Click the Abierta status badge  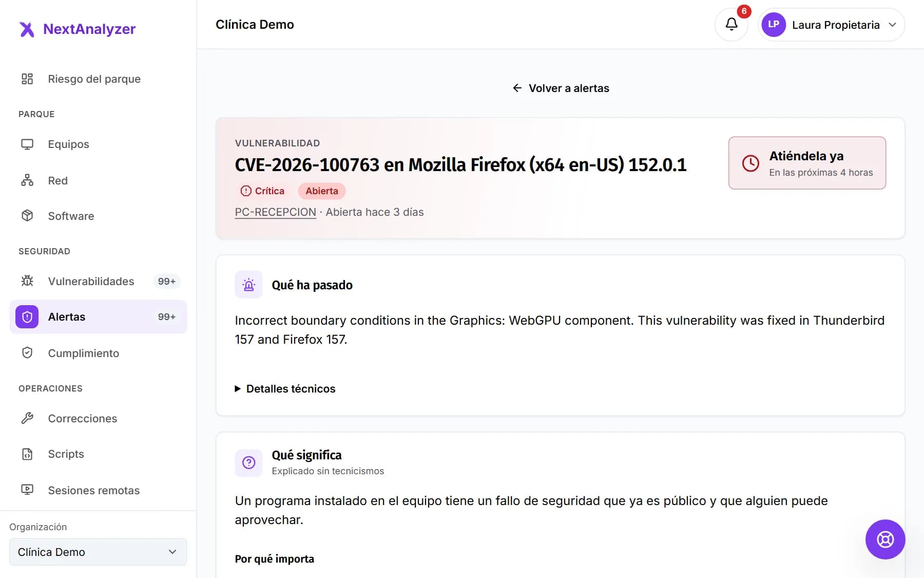322,191
